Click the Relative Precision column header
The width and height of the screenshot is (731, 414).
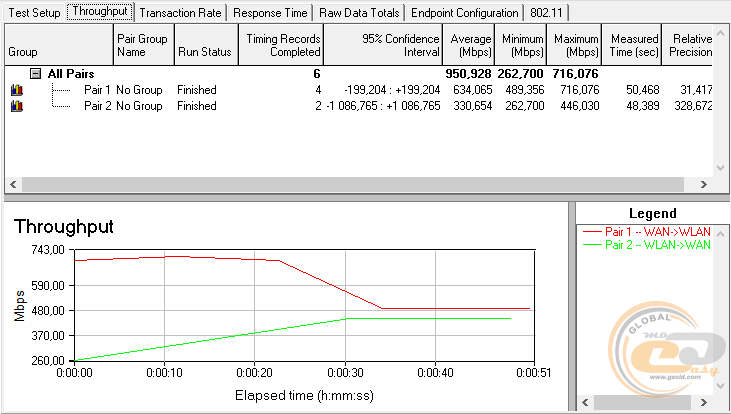pyautogui.click(x=687, y=45)
